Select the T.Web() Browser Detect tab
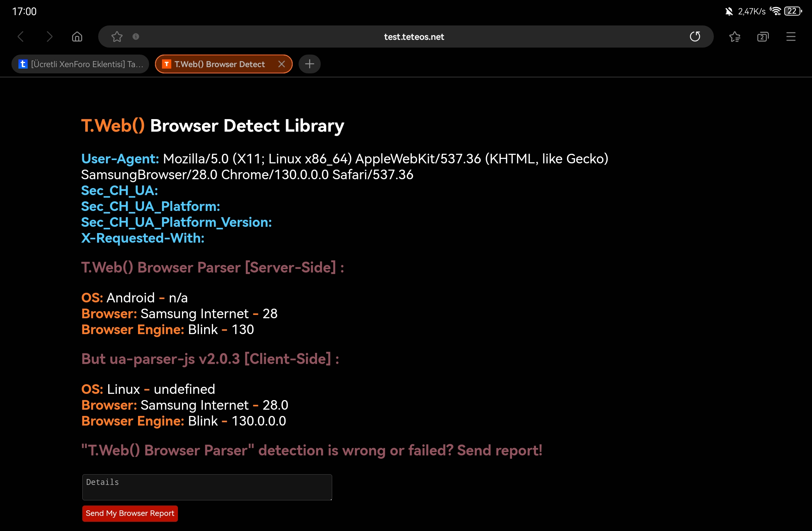 (224, 64)
